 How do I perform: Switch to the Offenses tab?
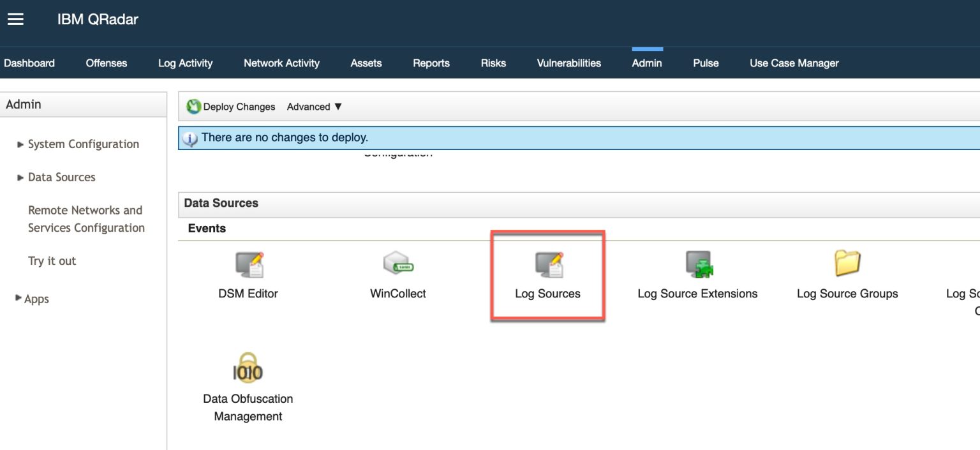point(106,63)
